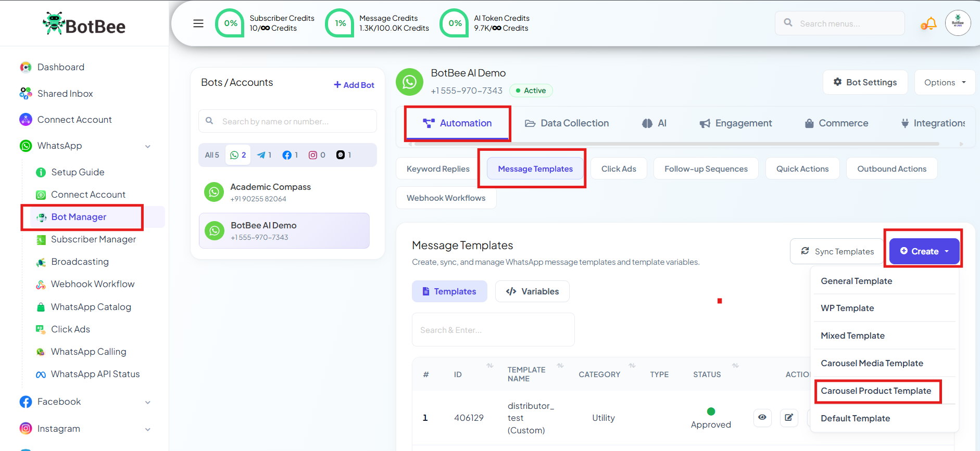Filter bots by All 5

tap(212, 155)
